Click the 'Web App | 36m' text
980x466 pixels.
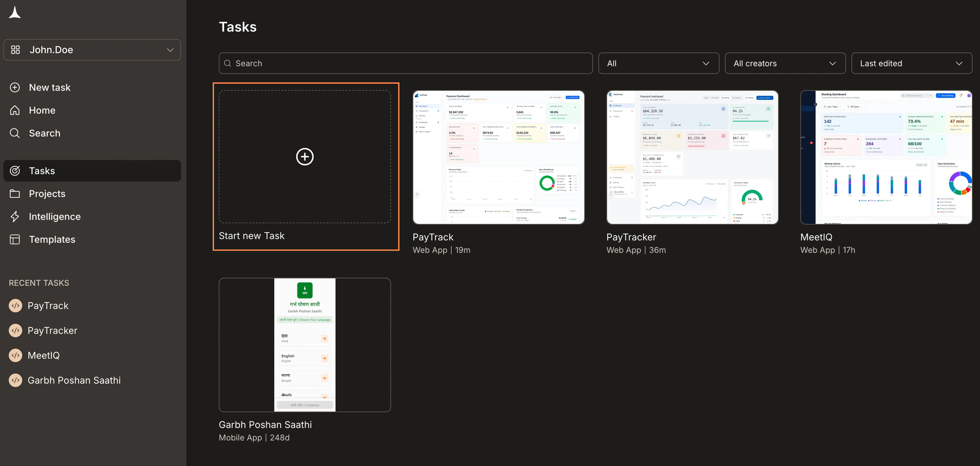coord(636,250)
